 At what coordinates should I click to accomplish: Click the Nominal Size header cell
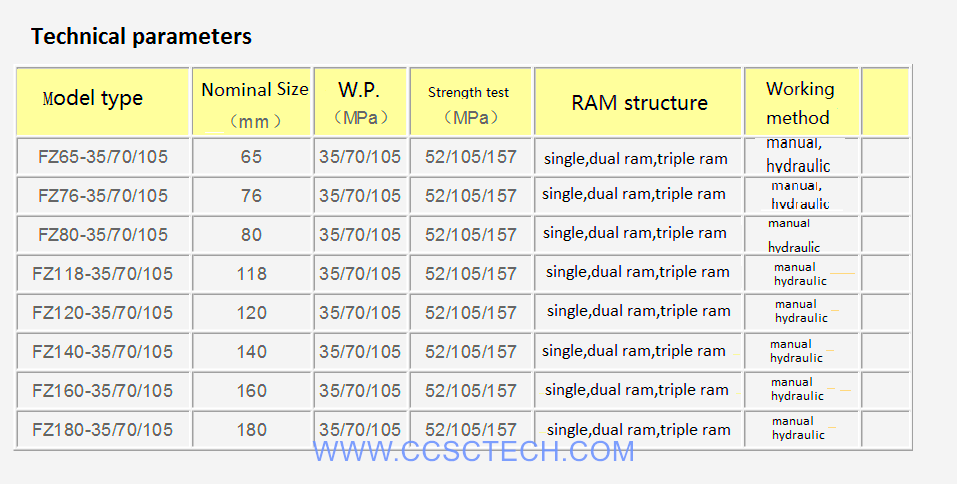(x=252, y=102)
